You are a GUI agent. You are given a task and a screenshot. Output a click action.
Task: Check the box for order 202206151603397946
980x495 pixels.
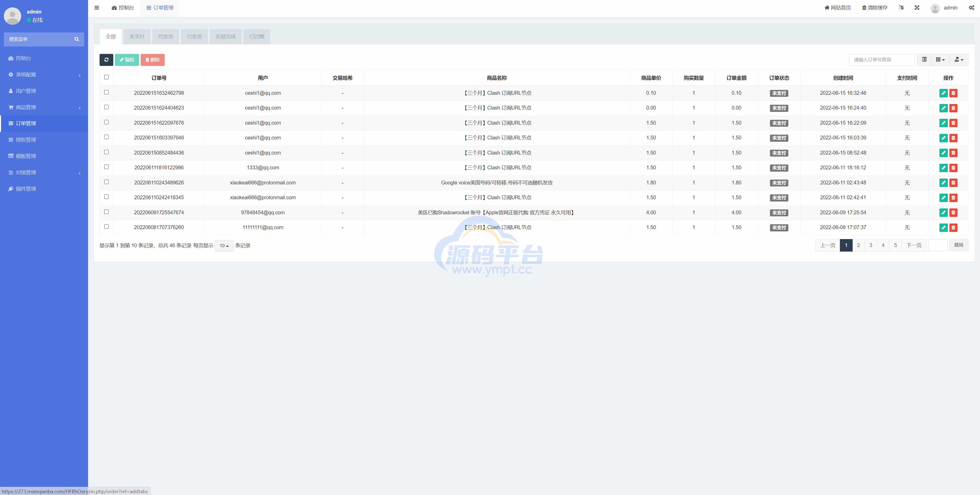click(x=106, y=137)
